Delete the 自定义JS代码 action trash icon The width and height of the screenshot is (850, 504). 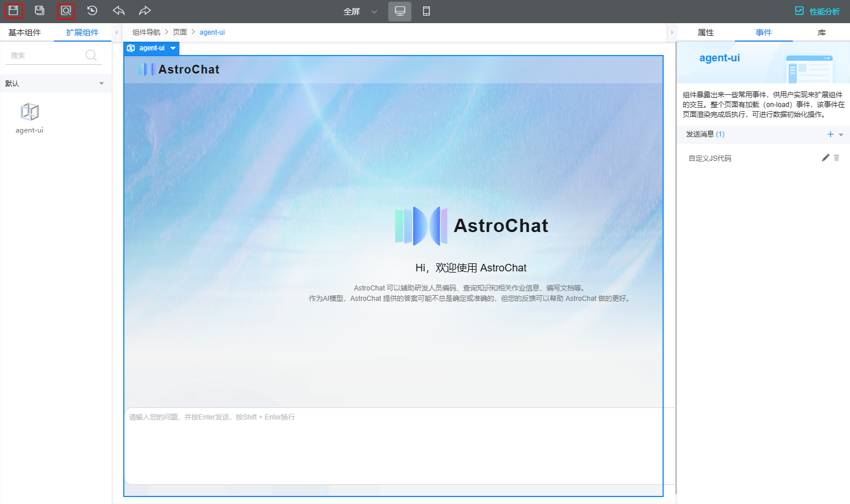click(x=837, y=157)
